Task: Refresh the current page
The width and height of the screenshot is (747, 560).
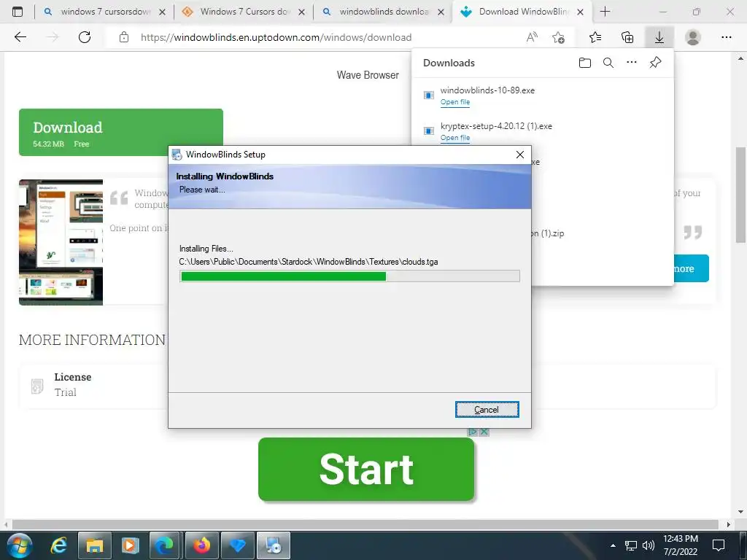Action: coord(85,37)
